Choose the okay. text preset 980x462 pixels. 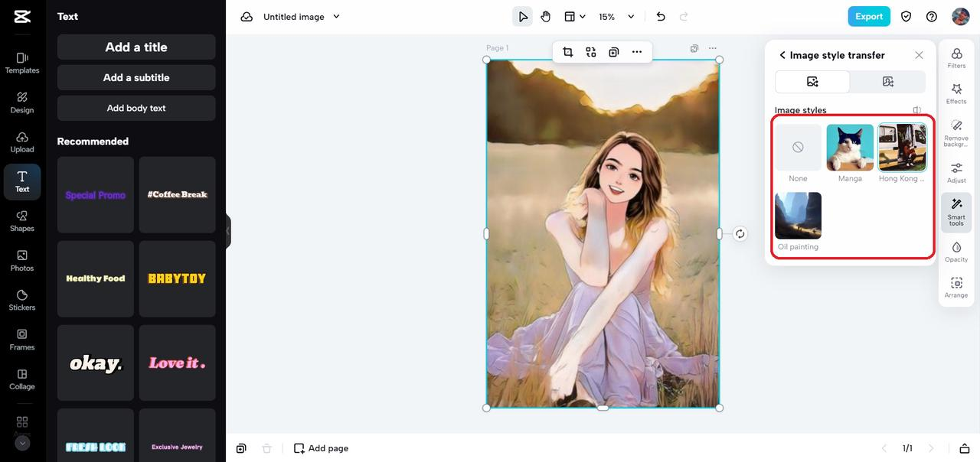96,363
